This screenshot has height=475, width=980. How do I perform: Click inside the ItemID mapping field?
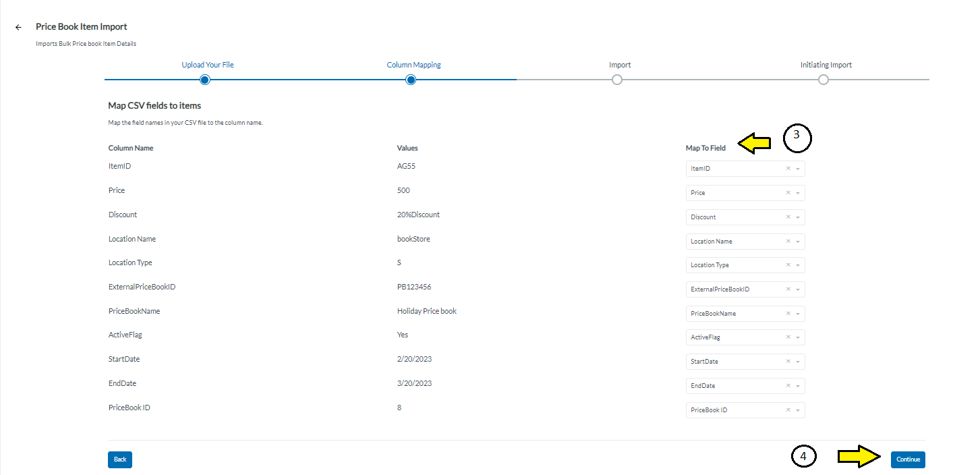tap(745, 169)
